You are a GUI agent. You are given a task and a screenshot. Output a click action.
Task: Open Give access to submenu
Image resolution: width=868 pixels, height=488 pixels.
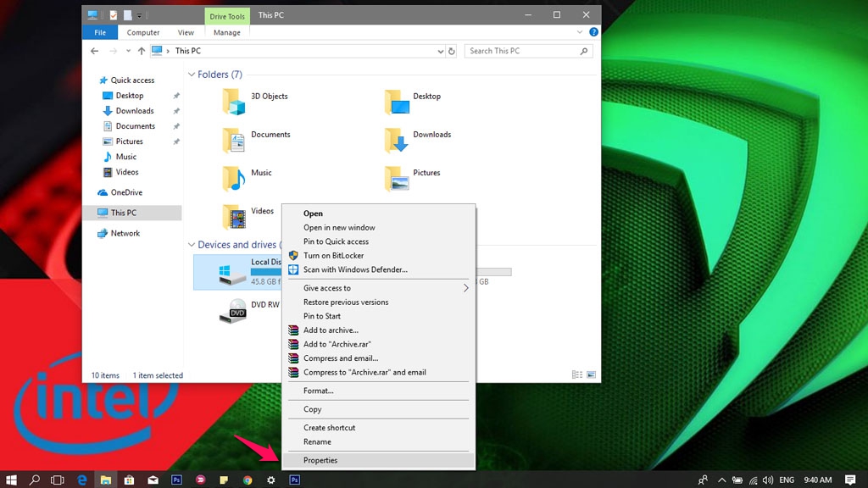379,288
